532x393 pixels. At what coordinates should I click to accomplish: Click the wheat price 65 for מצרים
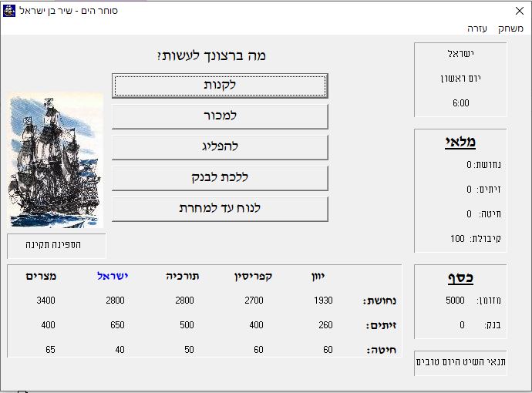[x=50, y=350]
